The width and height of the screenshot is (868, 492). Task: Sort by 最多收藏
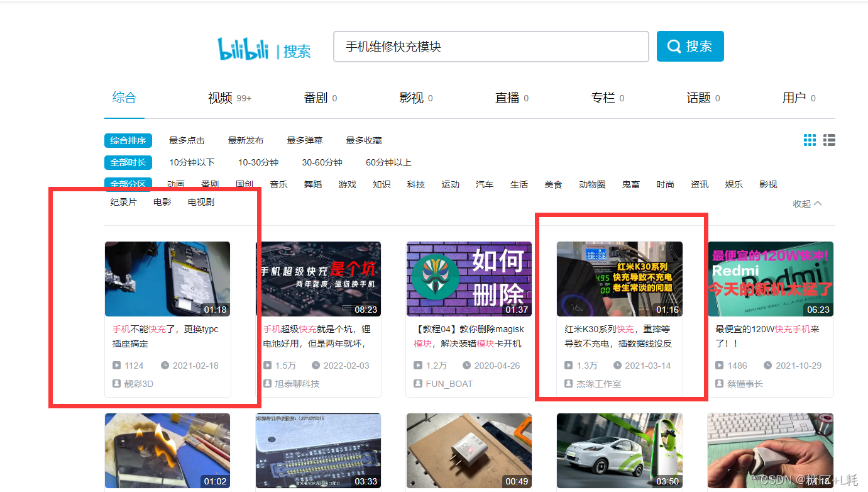point(364,140)
